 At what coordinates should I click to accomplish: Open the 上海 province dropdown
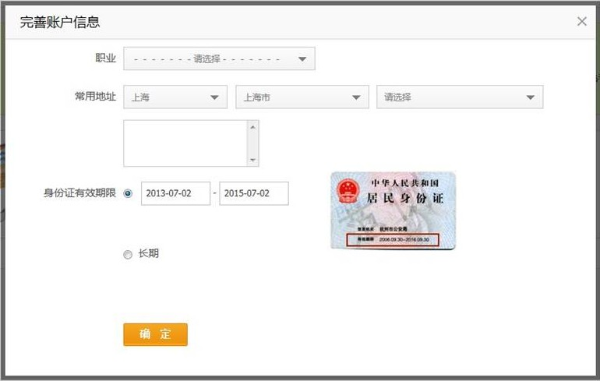[x=175, y=97]
